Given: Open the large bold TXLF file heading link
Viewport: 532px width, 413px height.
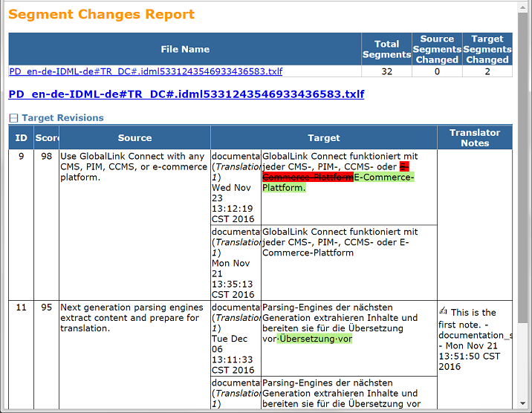Looking at the screenshot, I should coord(186,94).
